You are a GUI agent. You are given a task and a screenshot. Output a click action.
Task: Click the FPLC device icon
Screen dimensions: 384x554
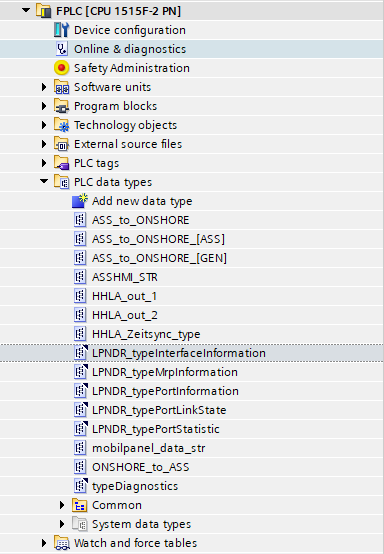point(43,11)
